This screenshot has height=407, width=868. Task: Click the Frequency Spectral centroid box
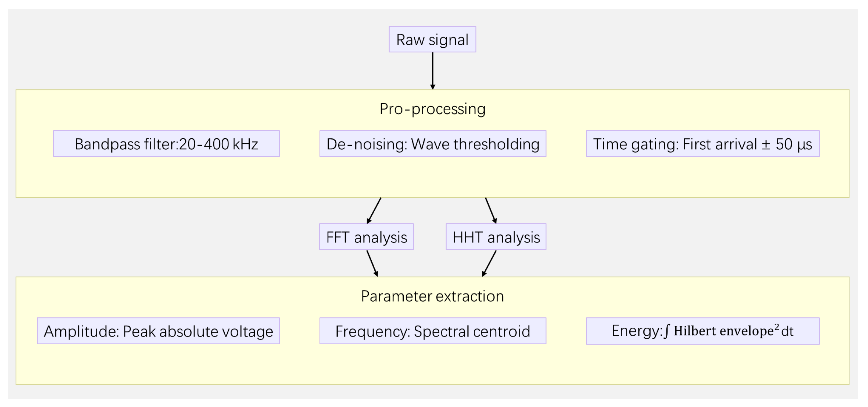(x=433, y=331)
